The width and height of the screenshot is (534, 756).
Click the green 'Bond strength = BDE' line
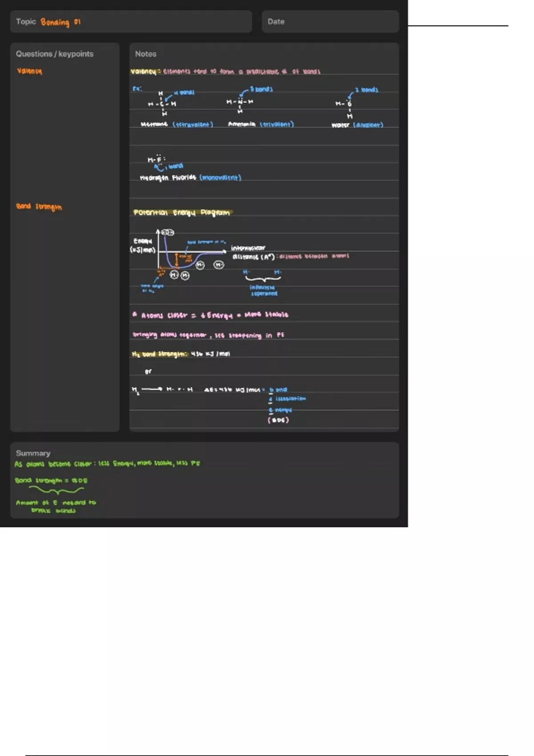51,481
